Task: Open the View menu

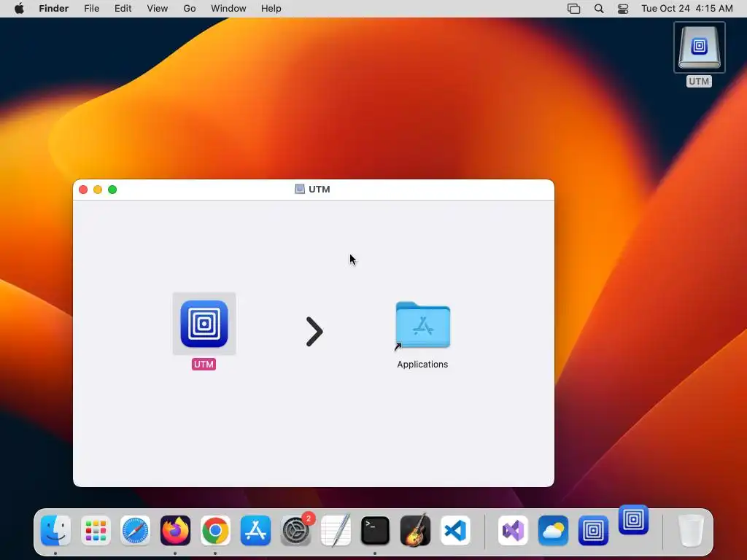Action: (158, 9)
